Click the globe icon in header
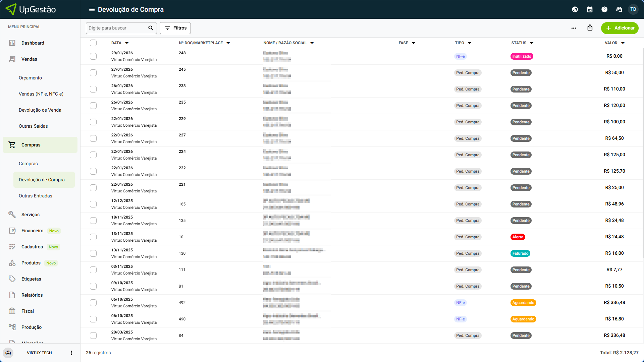 [575, 9]
